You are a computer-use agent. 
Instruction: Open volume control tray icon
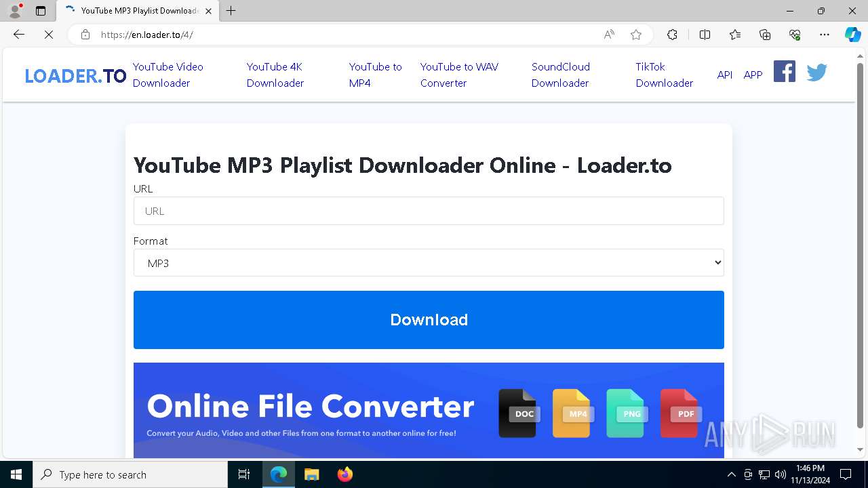[780, 474]
